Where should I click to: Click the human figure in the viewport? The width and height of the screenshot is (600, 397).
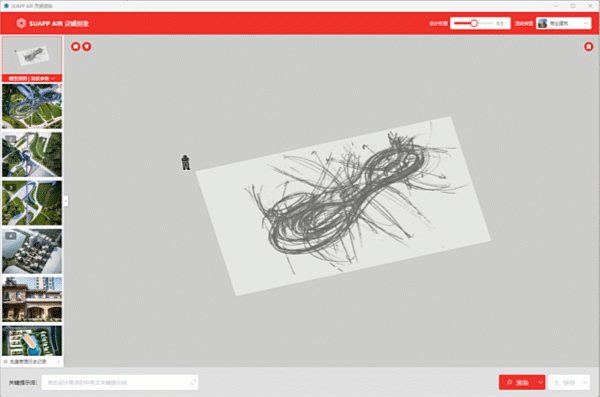click(x=186, y=162)
